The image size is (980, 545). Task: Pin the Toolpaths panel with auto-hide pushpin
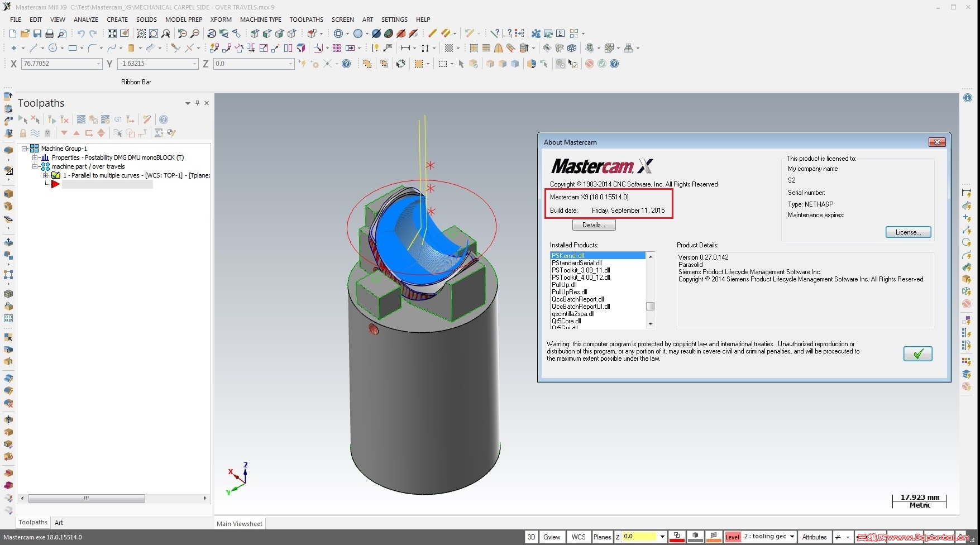197,103
